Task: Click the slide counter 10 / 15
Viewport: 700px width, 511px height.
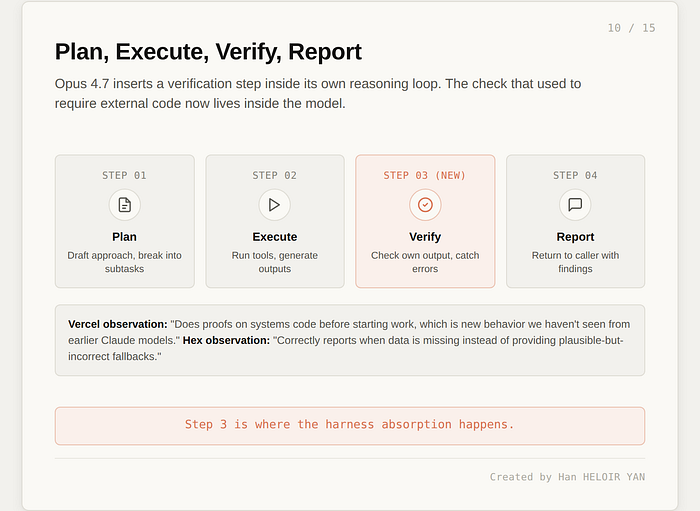Action: tap(631, 28)
